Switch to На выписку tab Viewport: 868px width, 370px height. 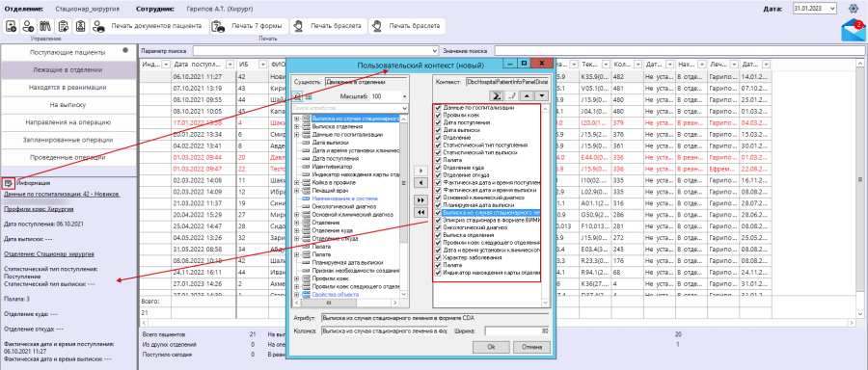tap(68, 104)
